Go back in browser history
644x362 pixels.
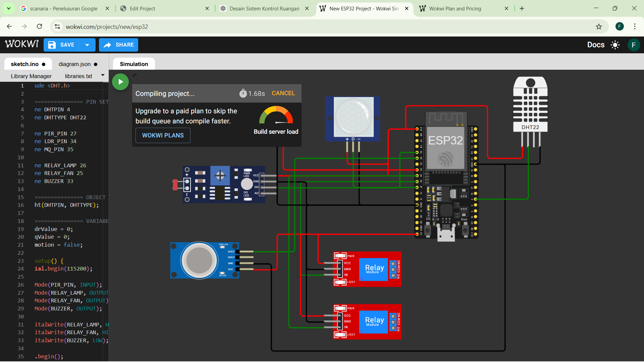(x=9, y=26)
